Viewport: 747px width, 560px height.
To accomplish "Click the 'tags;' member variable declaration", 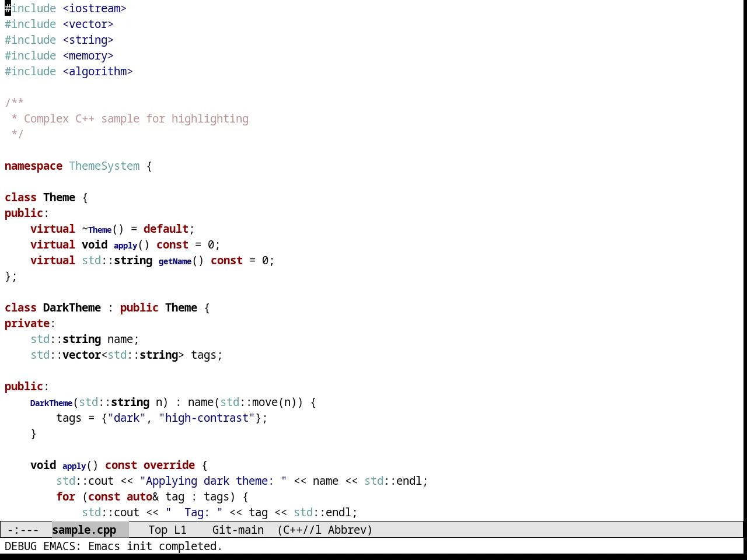I will [x=207, y=355].
